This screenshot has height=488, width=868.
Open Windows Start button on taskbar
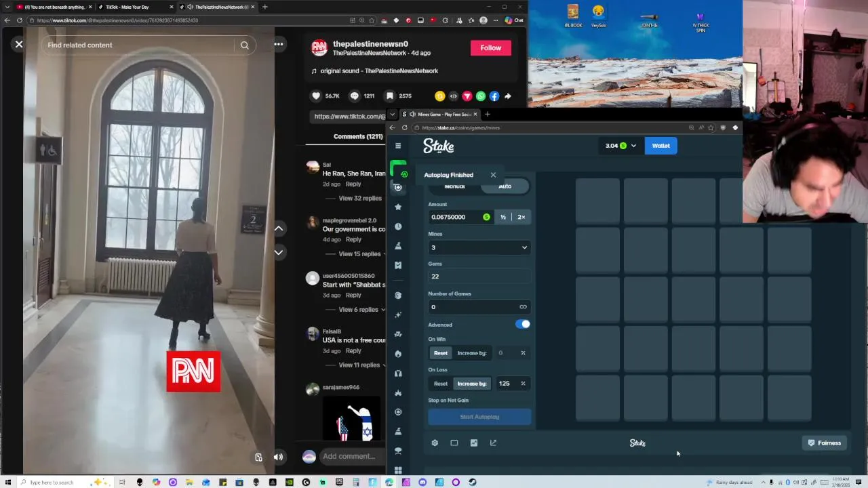pos(8,483)
